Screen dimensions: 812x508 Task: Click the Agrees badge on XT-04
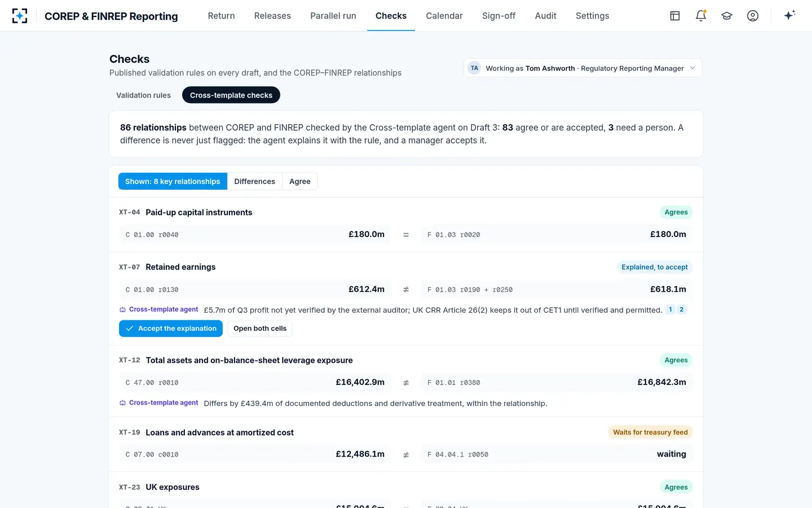(x=676, y=212)
